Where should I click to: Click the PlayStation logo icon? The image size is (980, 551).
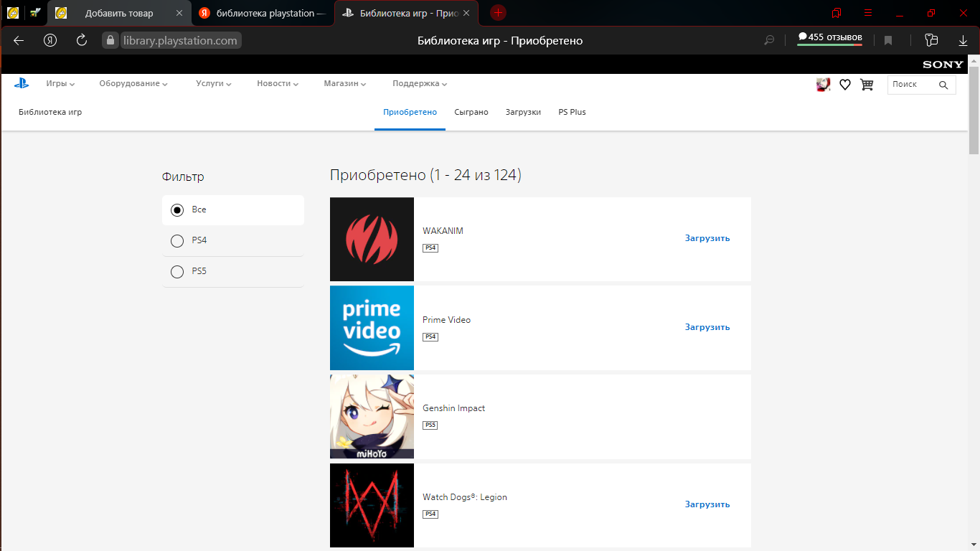[22, 83]
